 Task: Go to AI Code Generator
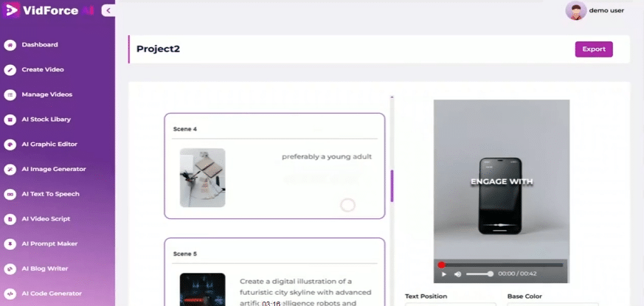(x=52, y=293)
